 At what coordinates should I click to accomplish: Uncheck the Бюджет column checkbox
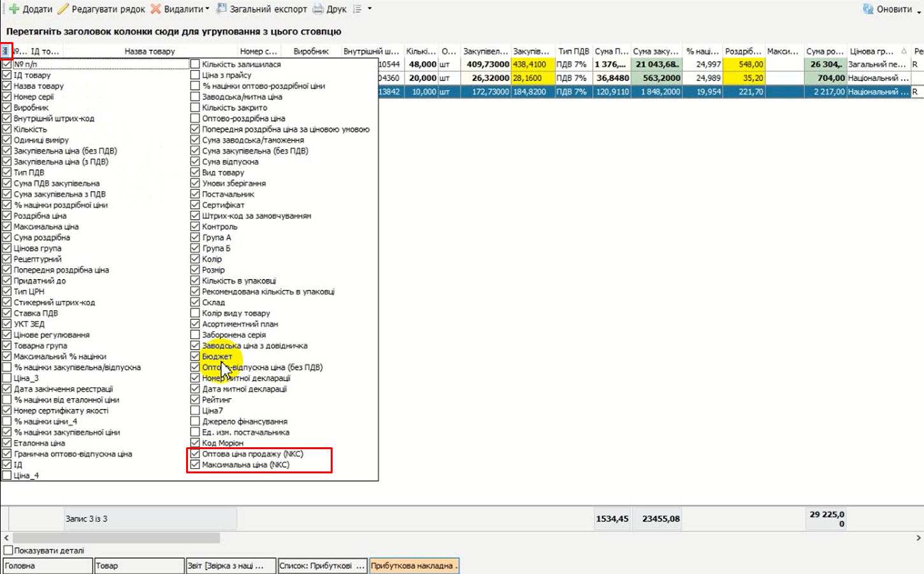(195, 357)
